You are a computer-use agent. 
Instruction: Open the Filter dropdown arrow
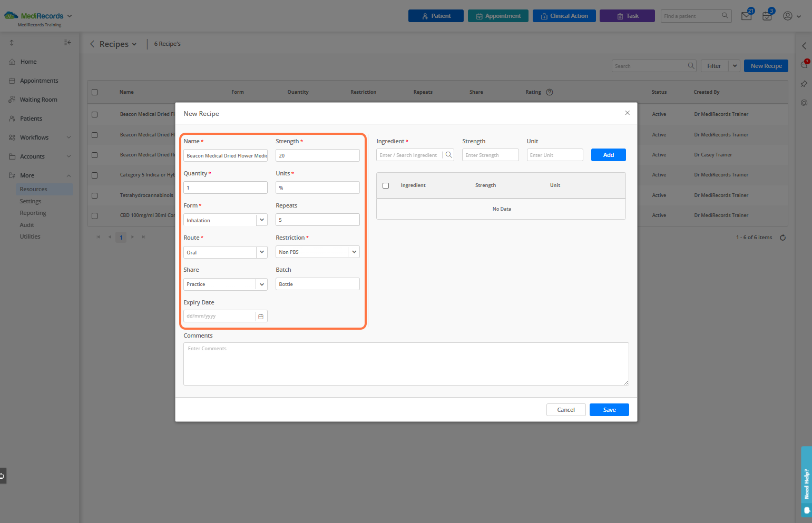[735, 66]
